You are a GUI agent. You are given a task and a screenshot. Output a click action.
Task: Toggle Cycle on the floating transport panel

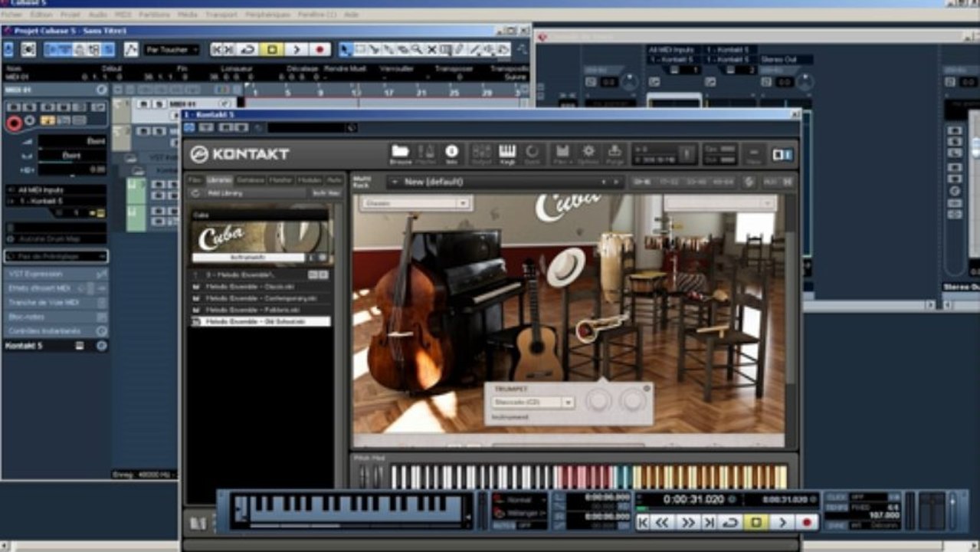click(731, 522)
